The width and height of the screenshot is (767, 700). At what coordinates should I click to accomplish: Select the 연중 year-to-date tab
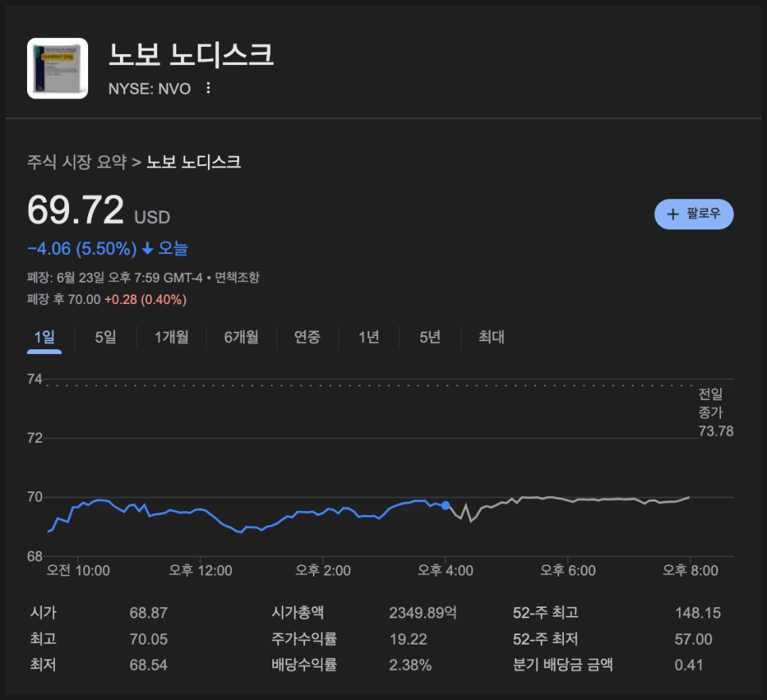pos(307,337)
